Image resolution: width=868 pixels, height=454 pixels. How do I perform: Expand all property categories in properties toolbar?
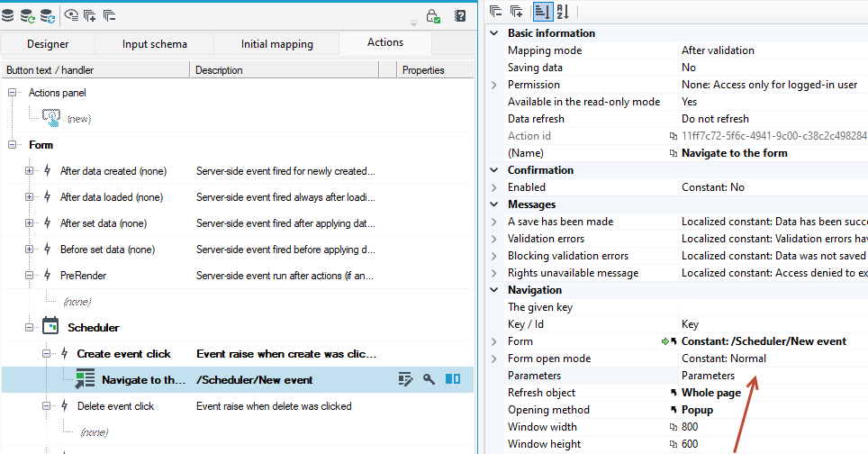click(x=516, y=11)
